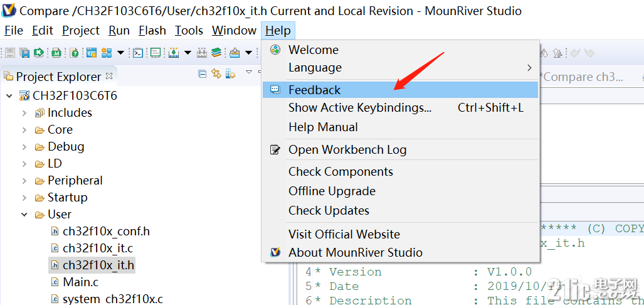Click the blue squares with gear icon
Screen dimensions: 644x305
coord(107,53)
